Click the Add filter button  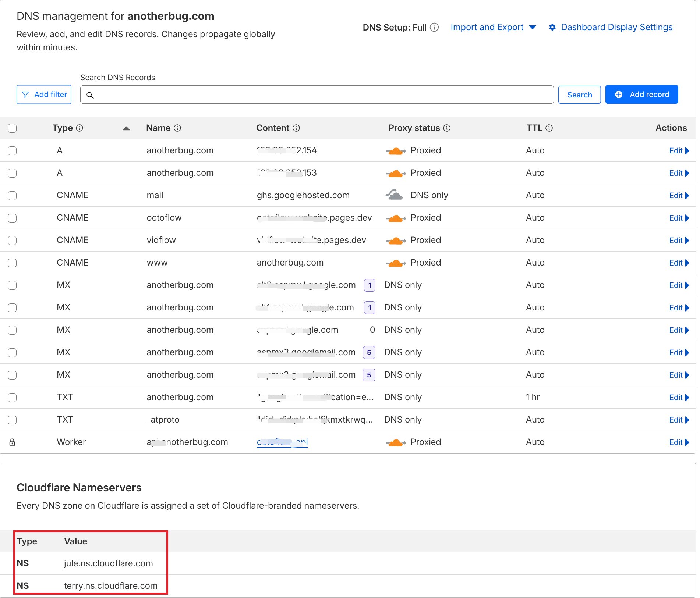44,95
